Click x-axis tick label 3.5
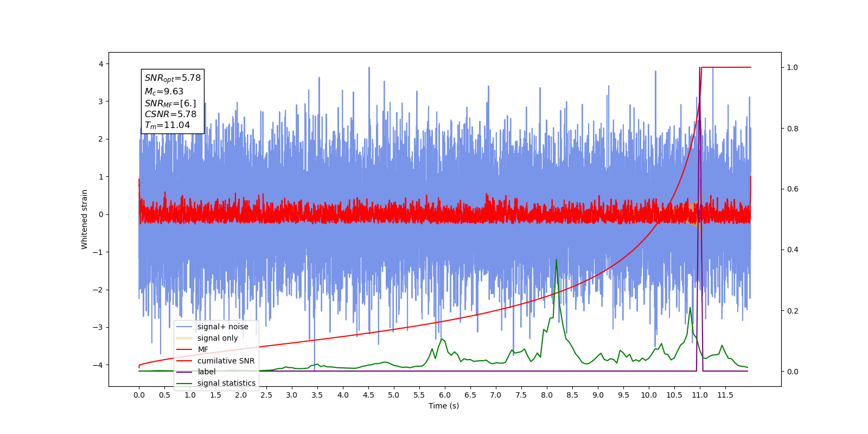 pyautogui.click(x=317, y=395)
